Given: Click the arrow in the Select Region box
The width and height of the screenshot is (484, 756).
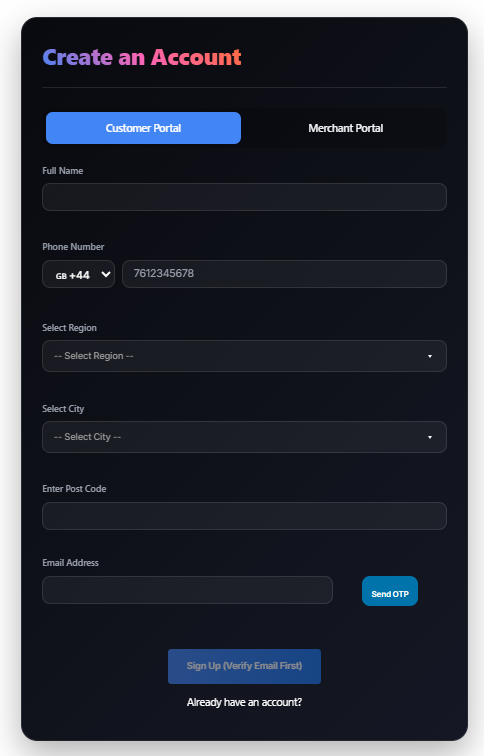Looking at the screenshot, I should pyautogui.click(x=430, y=356).
